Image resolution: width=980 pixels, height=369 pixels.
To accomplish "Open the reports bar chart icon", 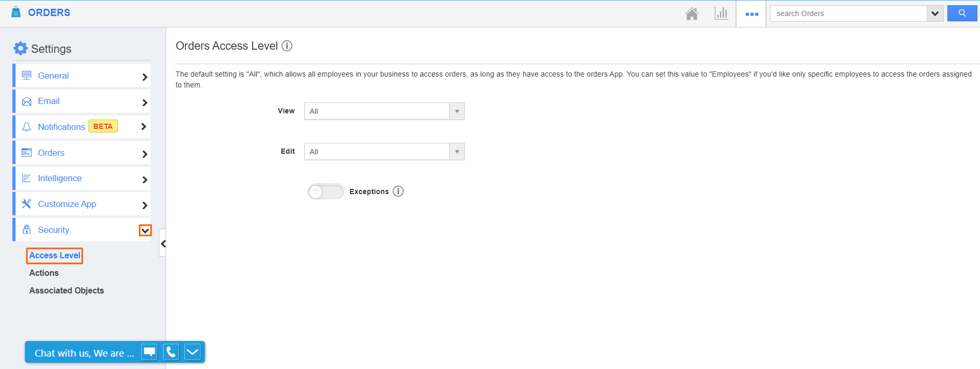I will [x=721, y=13].
